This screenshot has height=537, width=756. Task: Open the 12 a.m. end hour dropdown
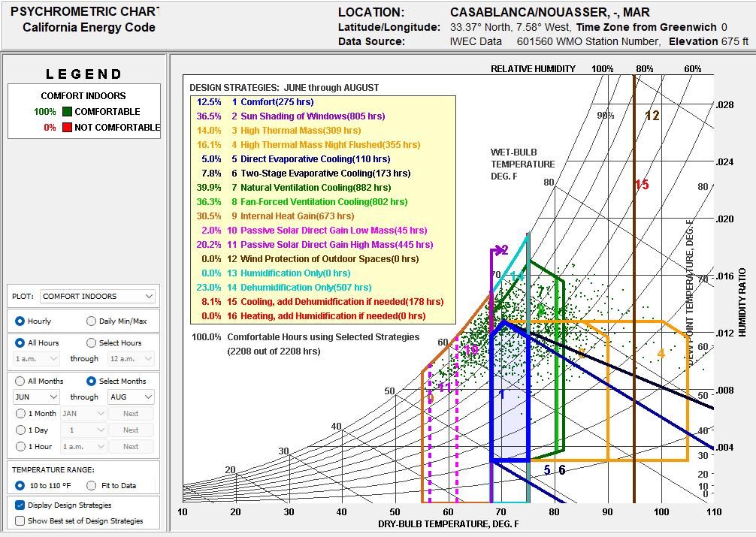click(x=132, y=359)
